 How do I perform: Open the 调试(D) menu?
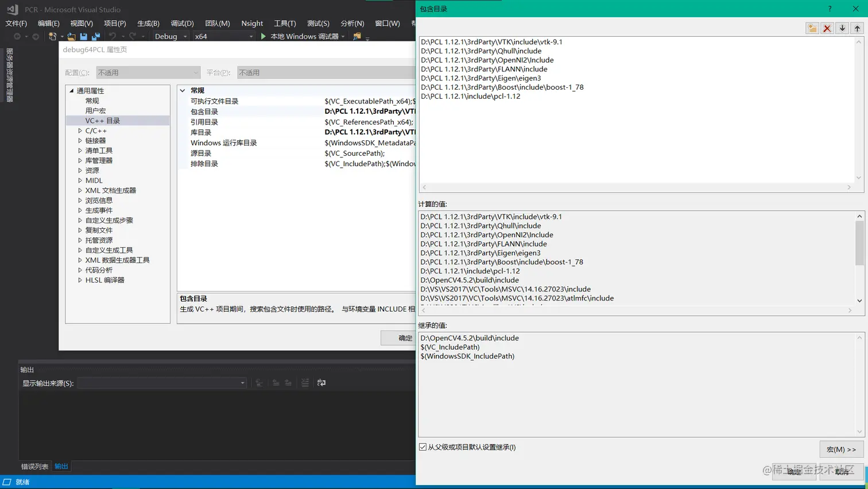(x=182, y=23)
